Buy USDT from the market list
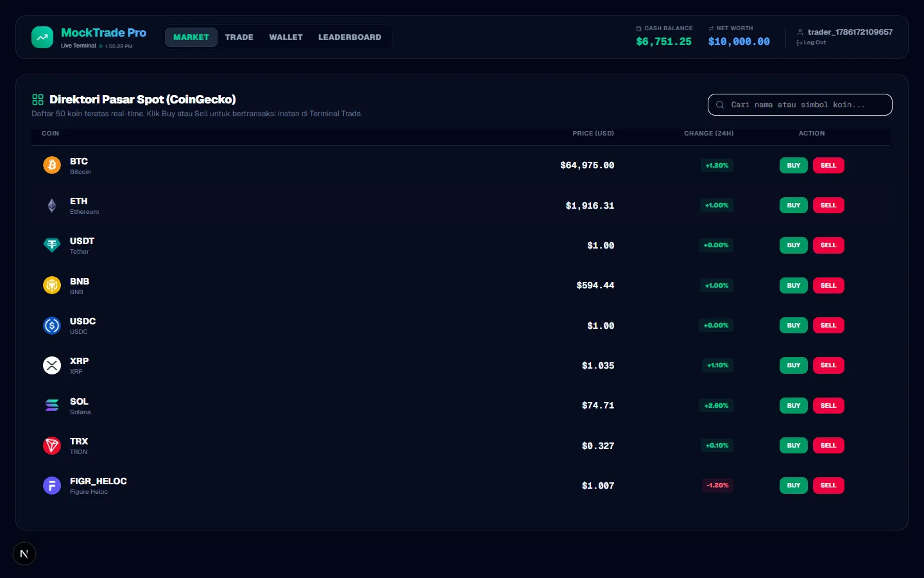 (794, 245)
